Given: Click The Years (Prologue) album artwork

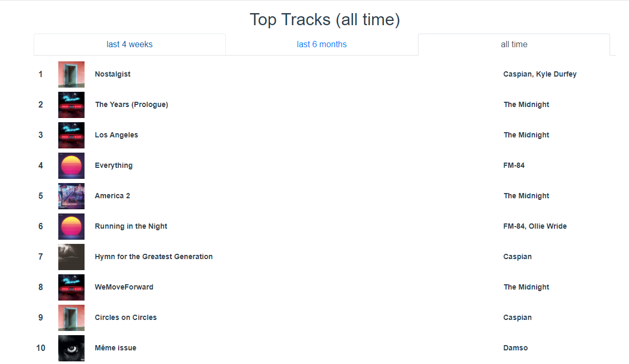Looking at the screenshot, I should point(71,104).
